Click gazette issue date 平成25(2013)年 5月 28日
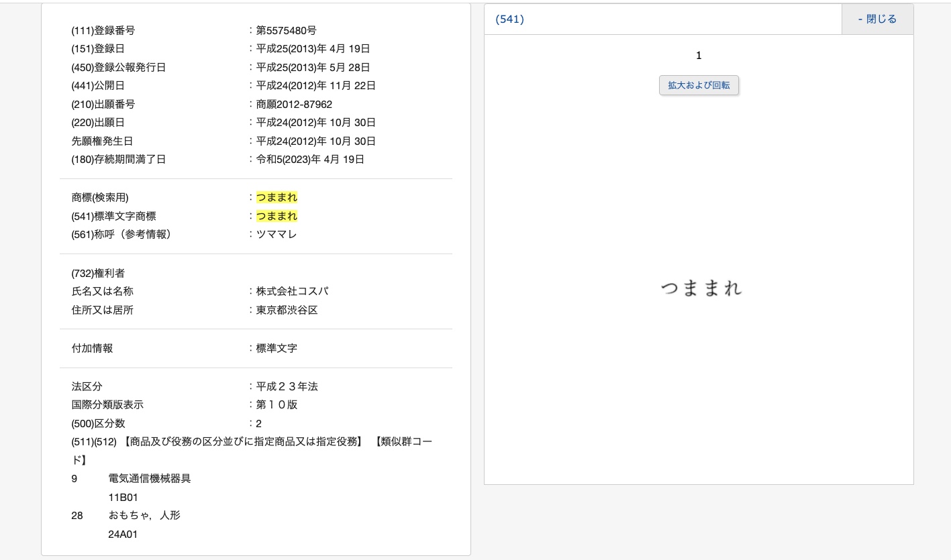 [313, 67]
